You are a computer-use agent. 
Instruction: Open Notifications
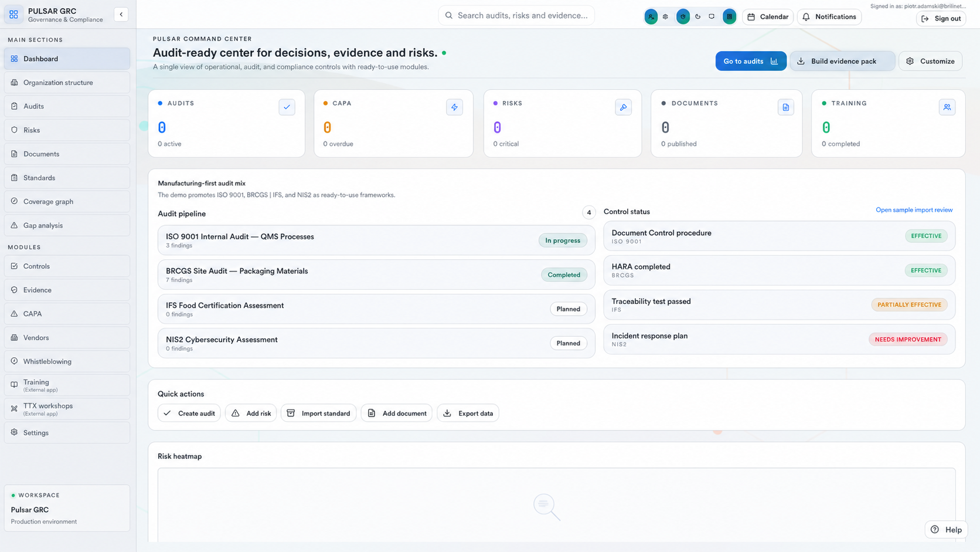[x=829, y=16]
